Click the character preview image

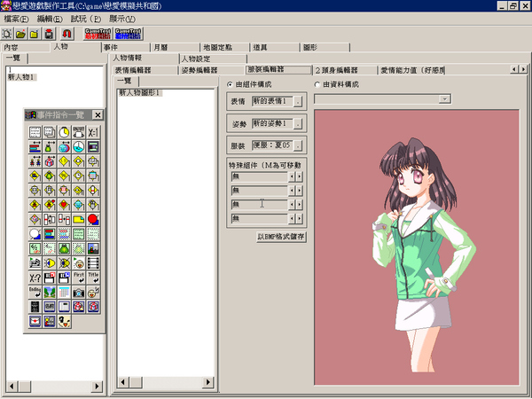coord(417,247)
